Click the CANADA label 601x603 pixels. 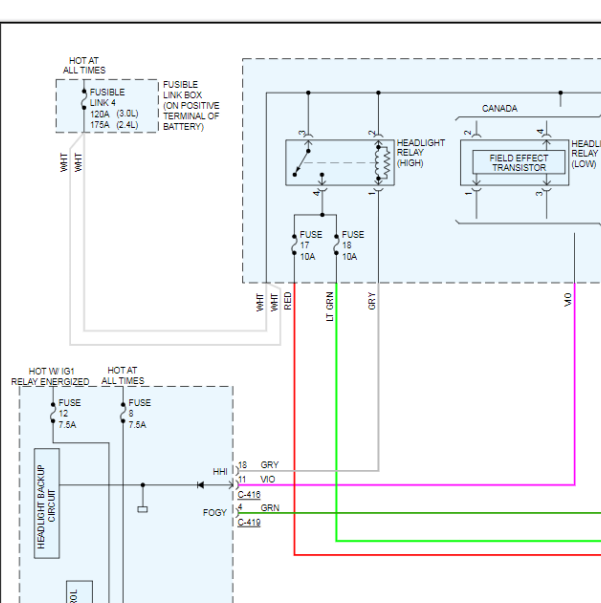tap(499, 108)
